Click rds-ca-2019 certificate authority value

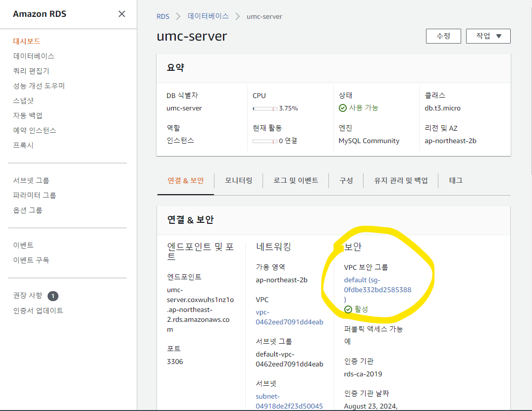tap(363, 374)
